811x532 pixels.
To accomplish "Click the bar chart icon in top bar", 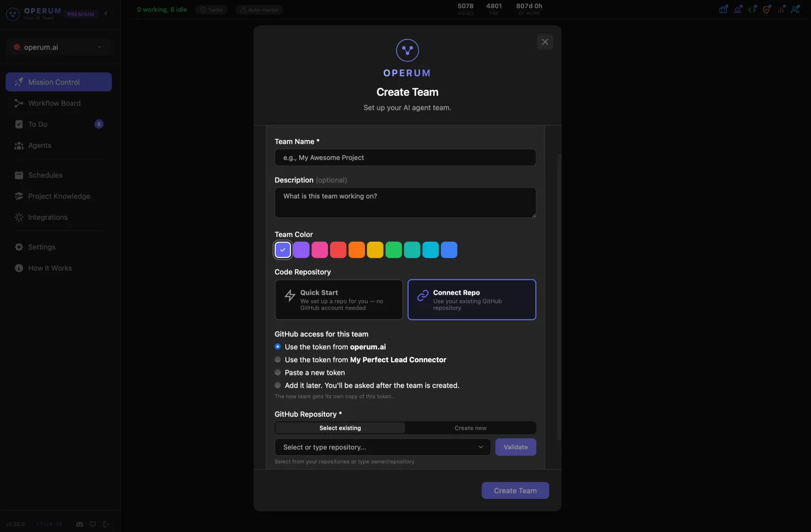I will (x=781, y=9).
